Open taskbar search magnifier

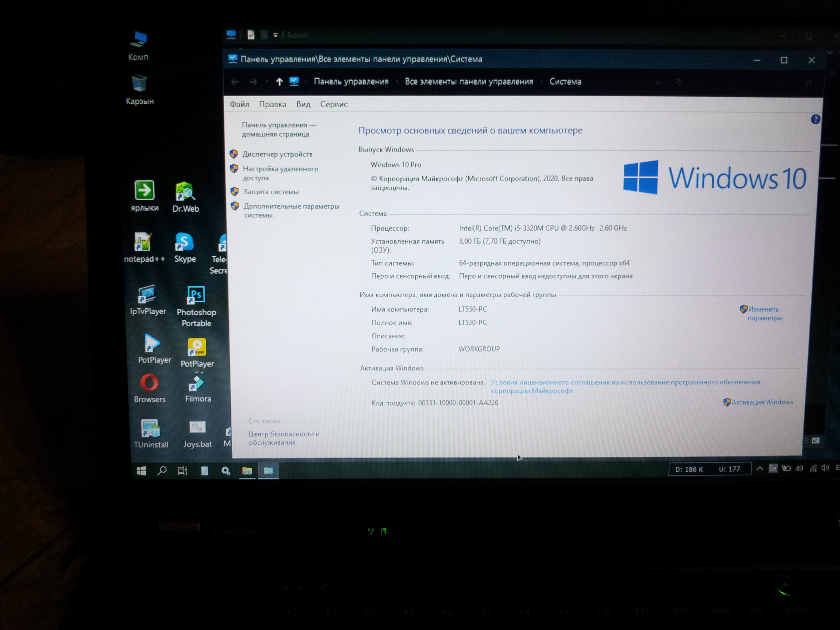click(162, 471)
